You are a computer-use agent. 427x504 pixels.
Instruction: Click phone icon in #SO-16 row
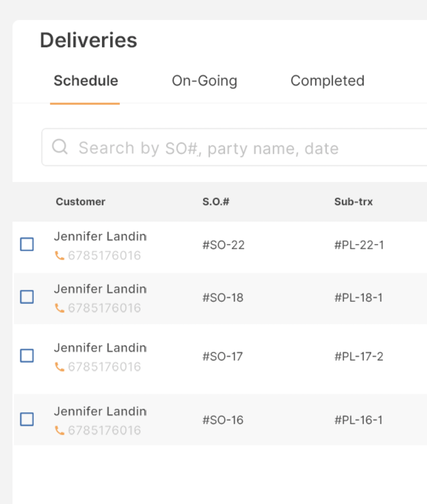point(60,431)
